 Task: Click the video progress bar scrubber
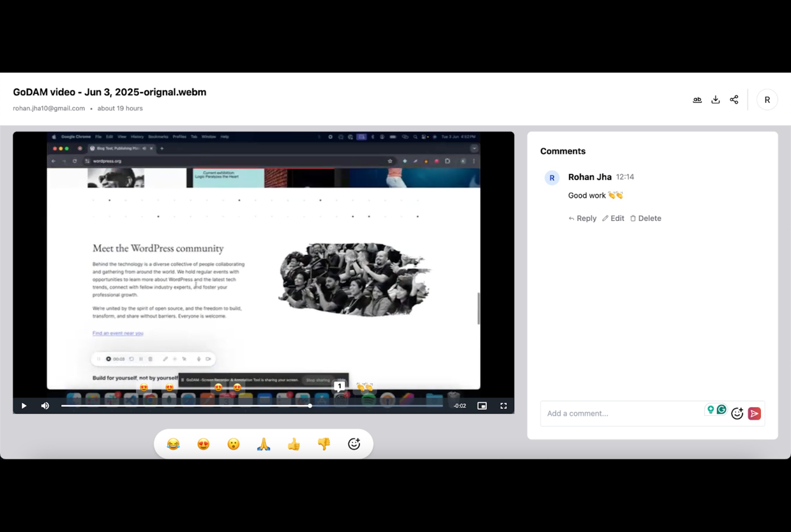coord(310,406)
